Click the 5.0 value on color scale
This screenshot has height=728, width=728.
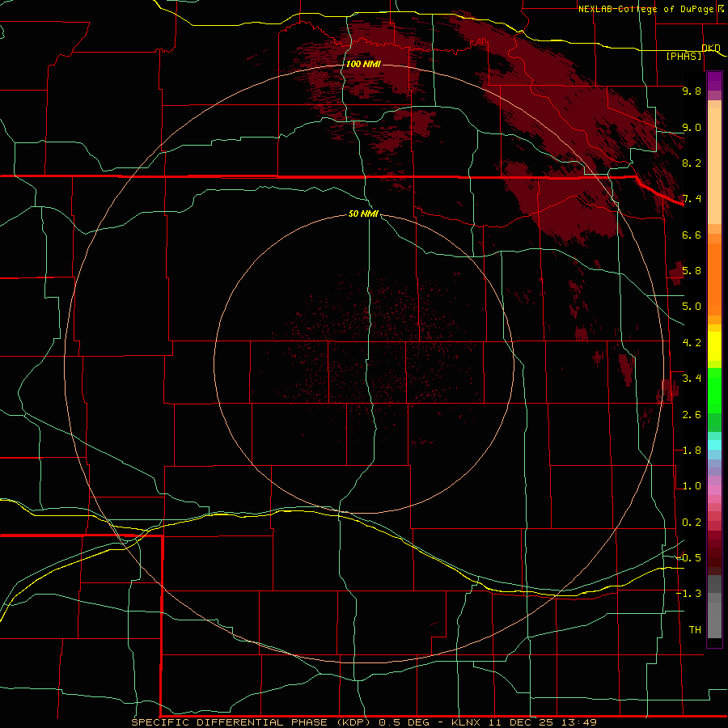pyautogui.click(x=692, y=307)
